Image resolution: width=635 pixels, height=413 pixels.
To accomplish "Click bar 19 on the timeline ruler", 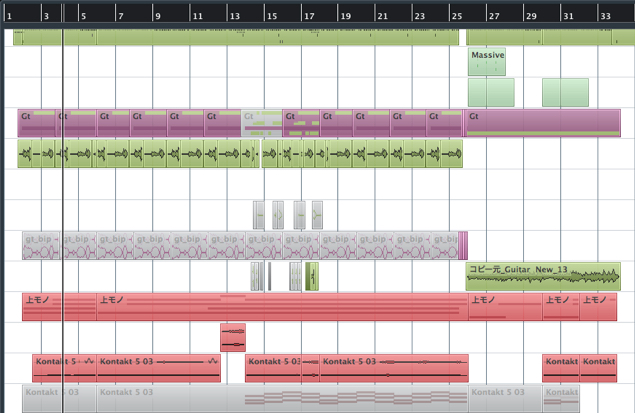I will pyautogui.click(x=345, y=16).
